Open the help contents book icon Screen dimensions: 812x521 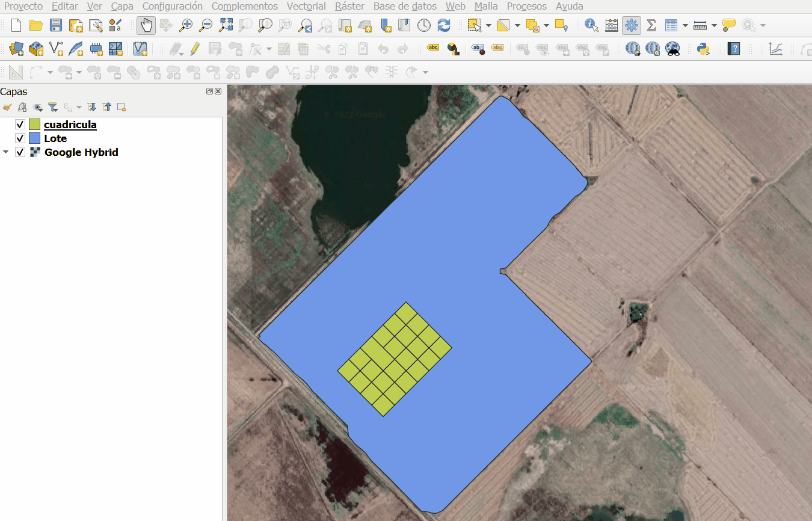(733, 49)
